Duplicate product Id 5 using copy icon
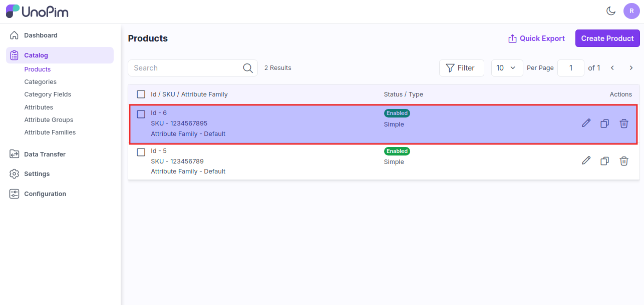Screen dimensions: 644x305 (604, 160)
